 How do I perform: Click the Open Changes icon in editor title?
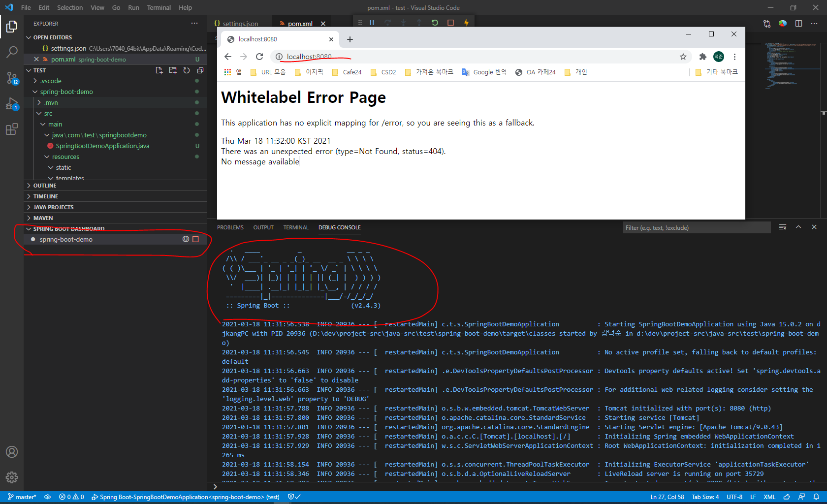[767, 23]
